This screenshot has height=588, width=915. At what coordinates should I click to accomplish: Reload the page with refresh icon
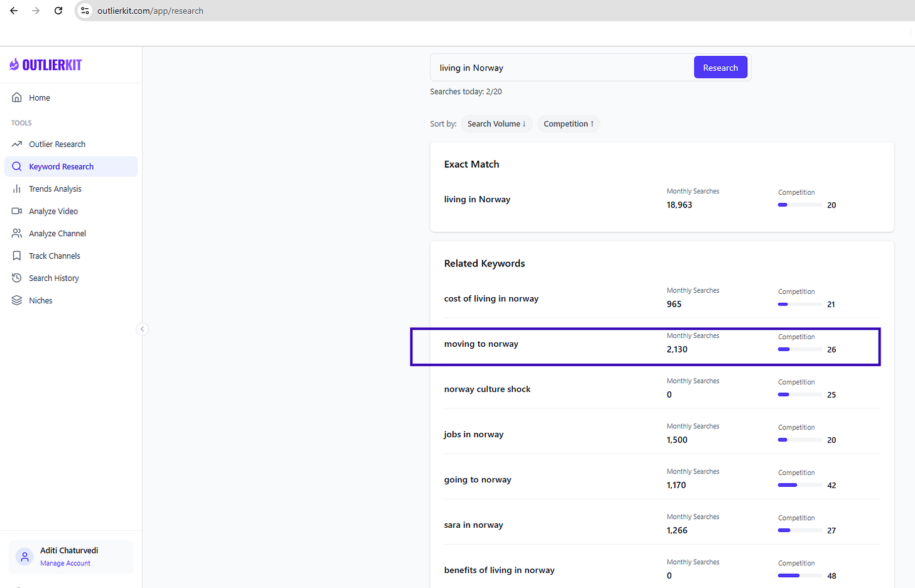pyautogui.click(x=58, y=11)
